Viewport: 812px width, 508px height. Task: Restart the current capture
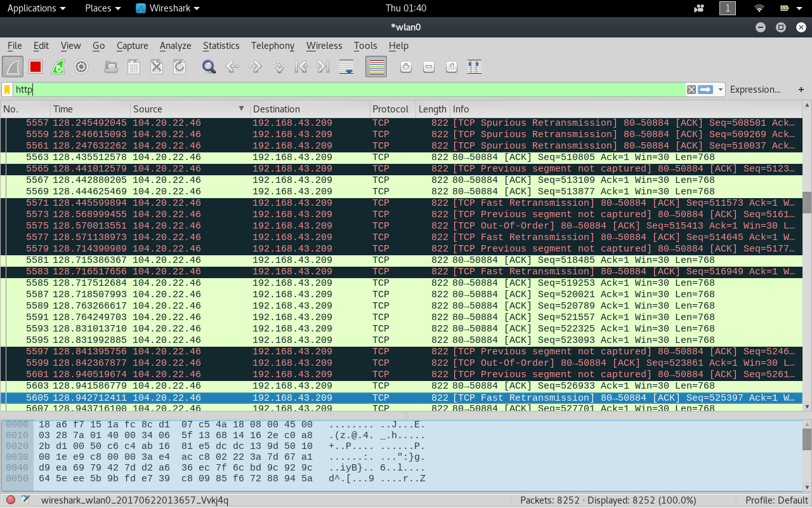click(58, 67)
